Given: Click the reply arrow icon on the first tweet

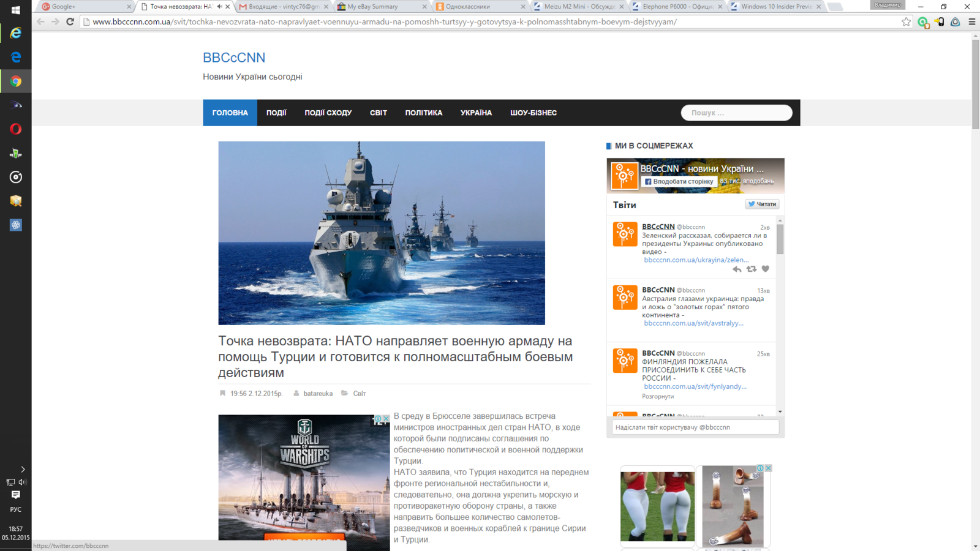Looking at the screenshot, I should [737, 269].
